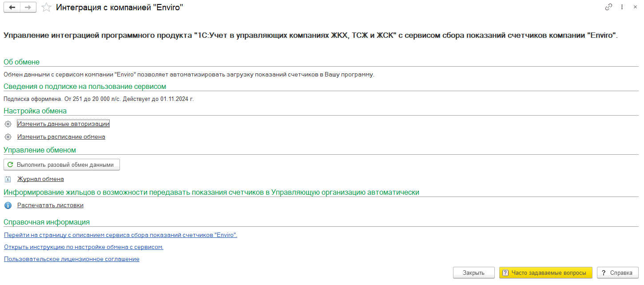Copy link using chain icon
644x285 pixels.
pos(608,7)
